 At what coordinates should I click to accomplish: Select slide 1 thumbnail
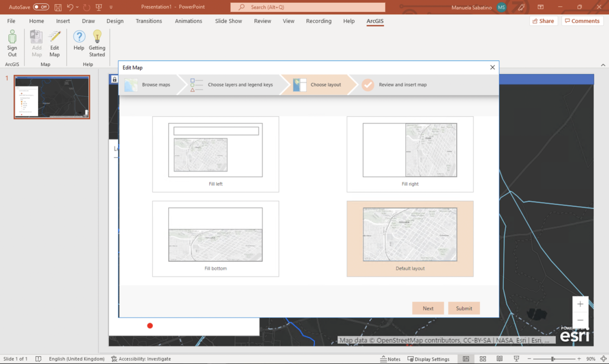point(51,97)
